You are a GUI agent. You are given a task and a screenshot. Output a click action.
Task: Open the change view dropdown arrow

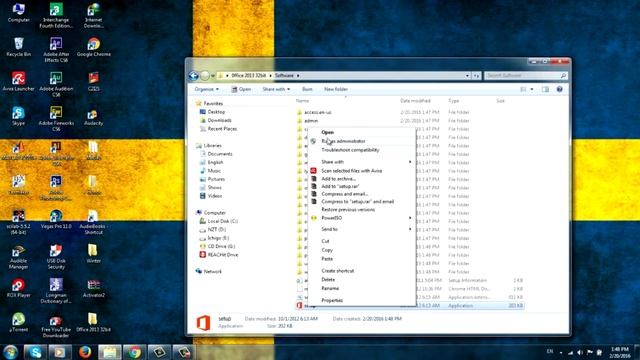[532, 89]
